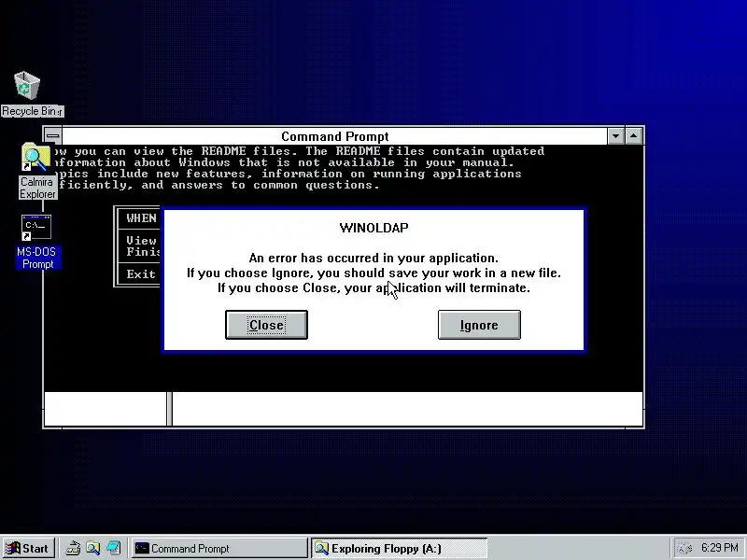Click the Exit option in DOS menu
747x560 pixels.
tap(141, 274)
